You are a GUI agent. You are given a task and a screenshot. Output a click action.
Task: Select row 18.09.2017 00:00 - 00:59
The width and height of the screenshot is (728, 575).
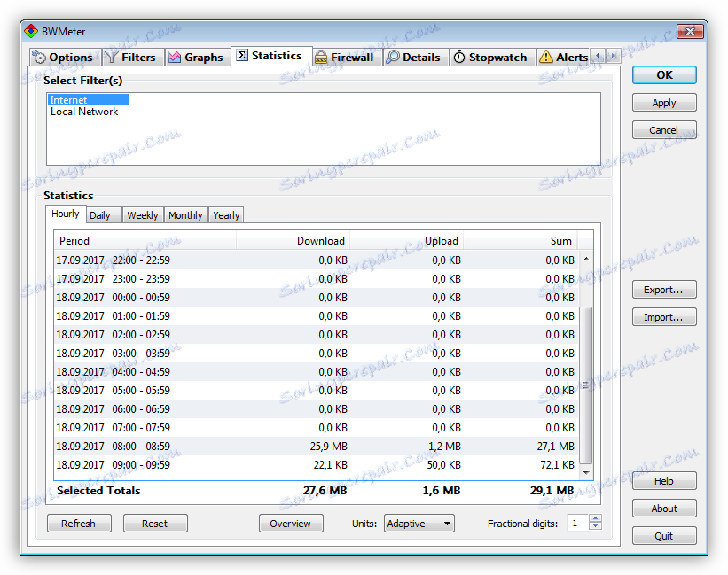tap(317, 297)
